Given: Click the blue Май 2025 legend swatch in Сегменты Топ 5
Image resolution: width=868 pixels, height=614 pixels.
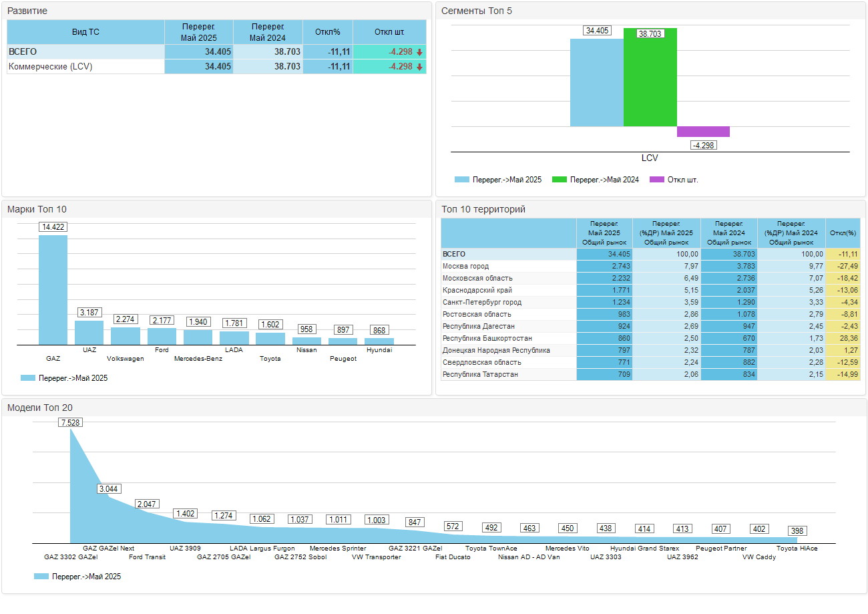Looking at the screenshot, I should [x=462, y=180].
